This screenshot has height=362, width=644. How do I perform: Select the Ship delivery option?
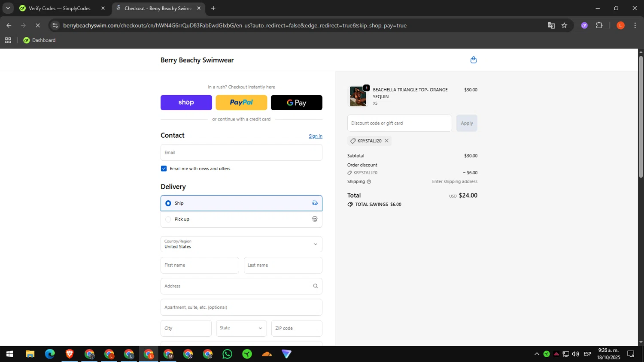tap(241, 203)
